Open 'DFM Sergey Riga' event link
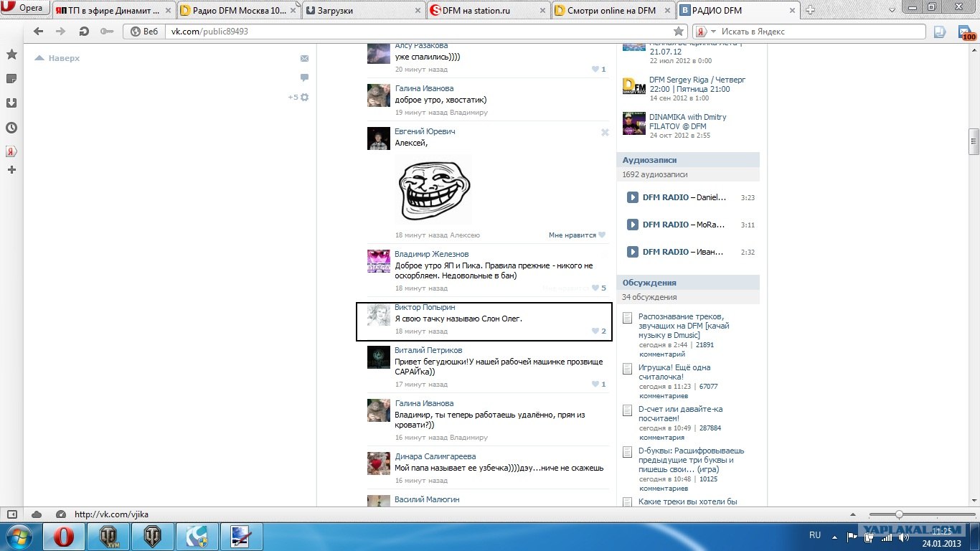Image resolution: width=980 pixels, height=551 pixels. coord(697,84)
